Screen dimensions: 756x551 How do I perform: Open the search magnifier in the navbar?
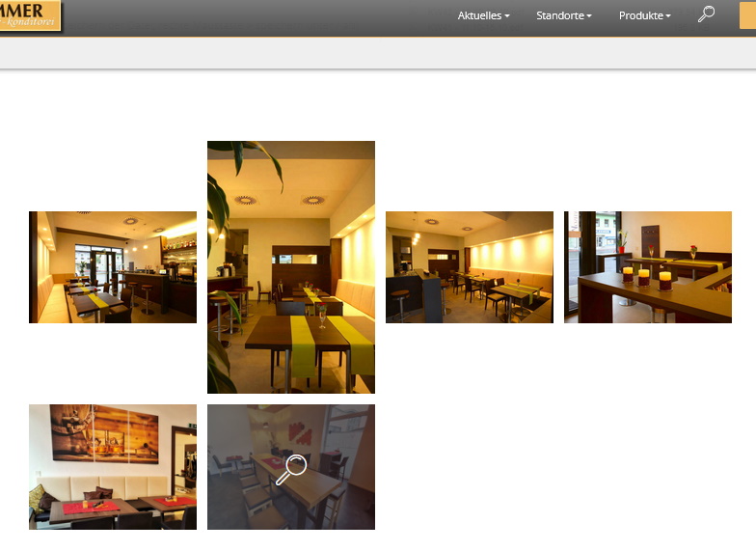706,14
